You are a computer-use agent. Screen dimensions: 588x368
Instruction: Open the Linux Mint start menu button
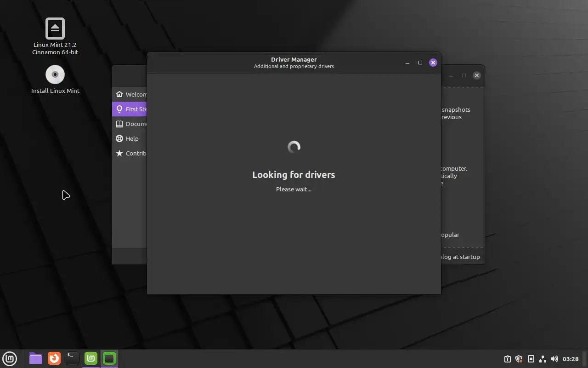(x=10, y=358)
